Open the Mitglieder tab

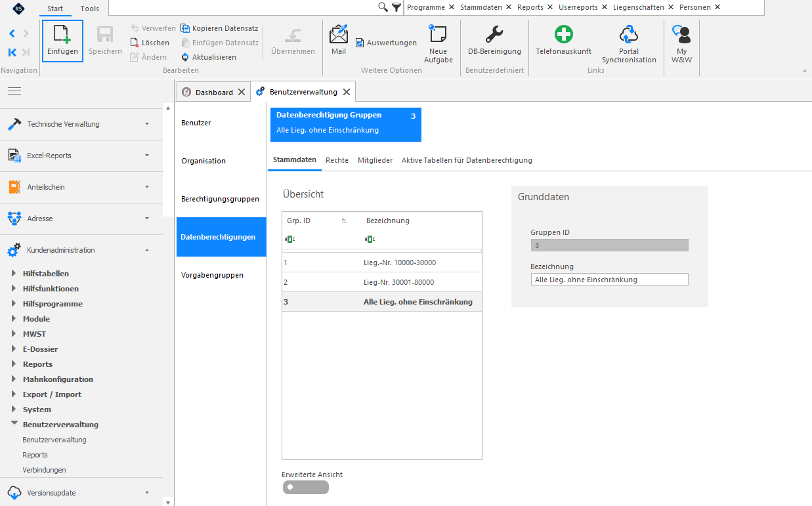pyautogui.click(x=375, y=160)
